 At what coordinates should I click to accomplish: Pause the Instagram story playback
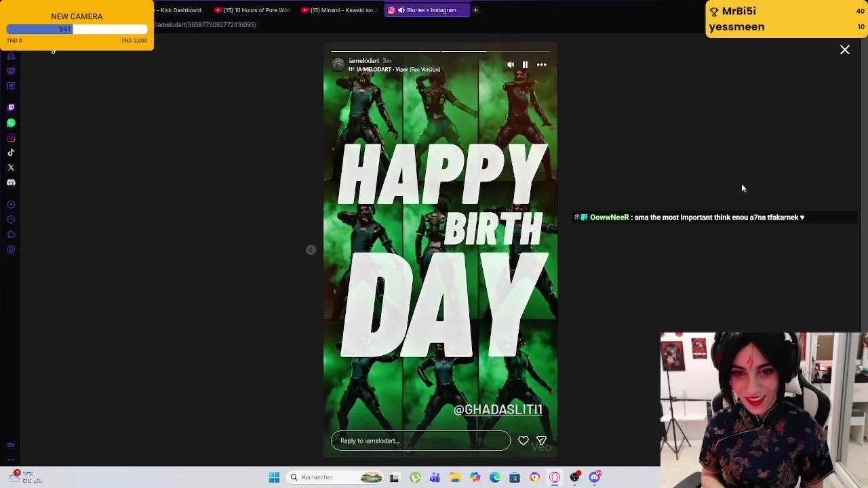[x=525, y=65]
